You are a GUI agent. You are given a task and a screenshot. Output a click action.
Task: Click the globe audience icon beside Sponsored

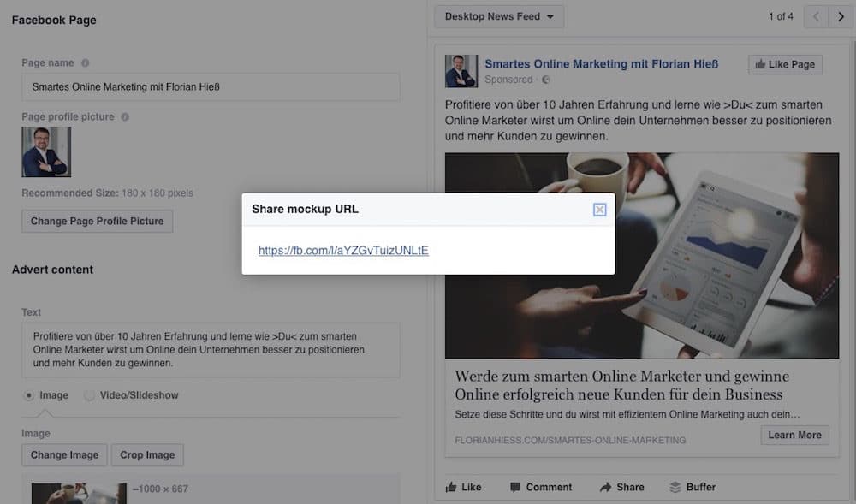pos(546,80)
